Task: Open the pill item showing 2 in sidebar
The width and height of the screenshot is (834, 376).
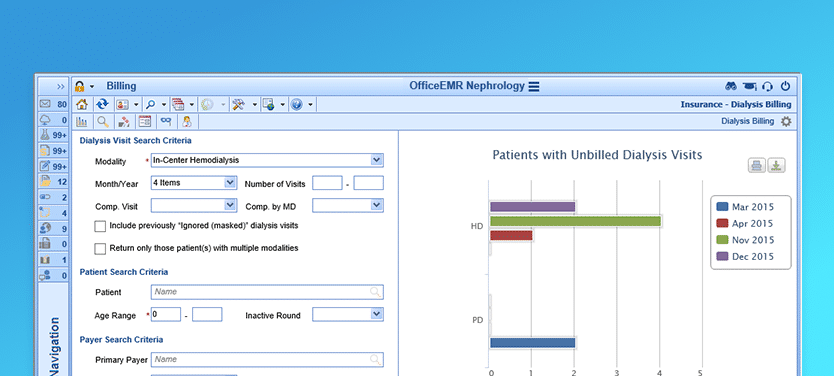Action: pos(53,197)
